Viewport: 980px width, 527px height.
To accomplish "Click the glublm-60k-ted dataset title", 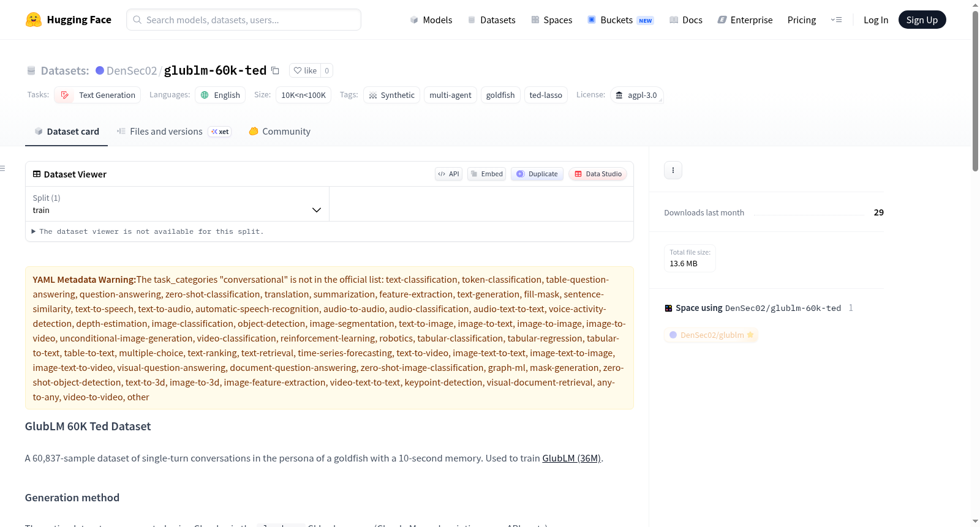I will click(x=215, y=70).
